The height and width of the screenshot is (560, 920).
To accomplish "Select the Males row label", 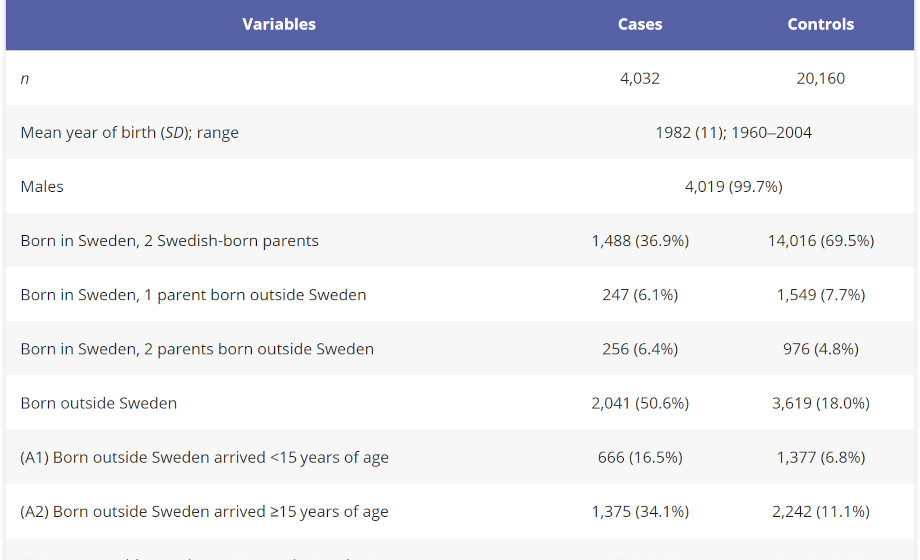I will 42,186.
